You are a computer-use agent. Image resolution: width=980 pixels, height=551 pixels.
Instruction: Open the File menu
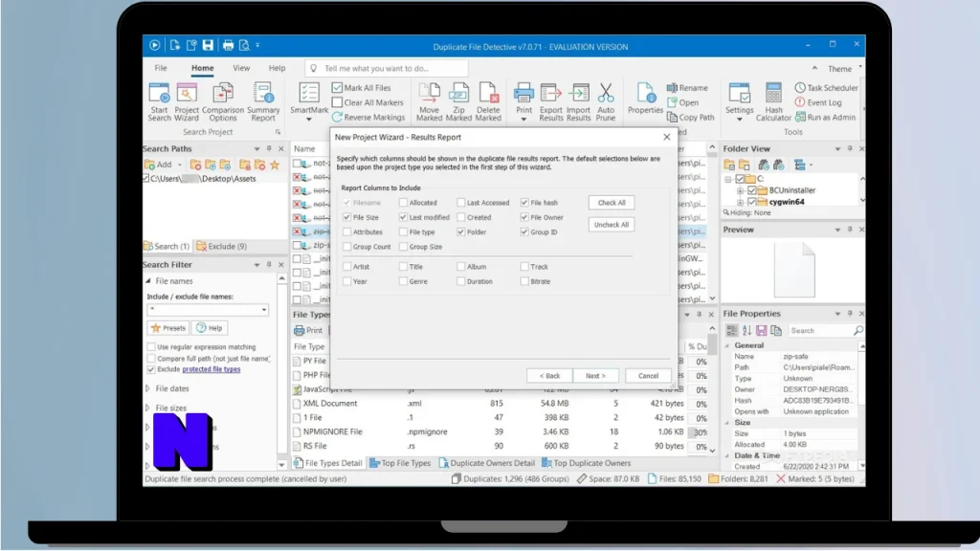pos(161,68)
